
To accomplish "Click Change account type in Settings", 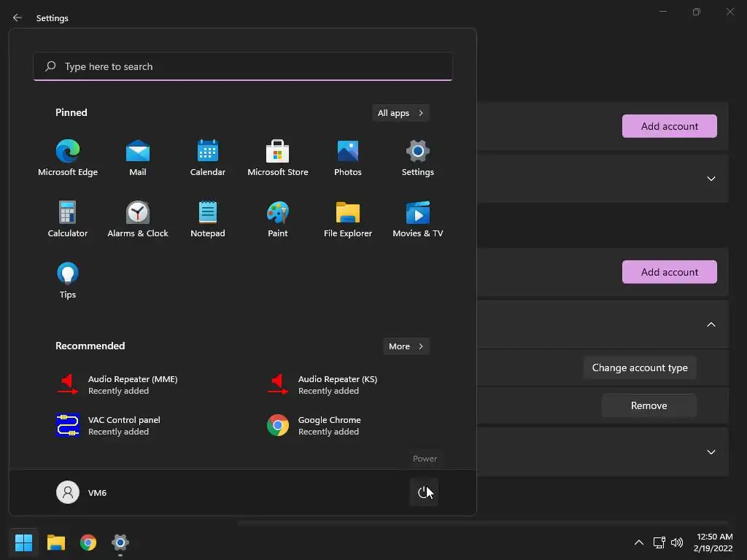I will 640,367.
